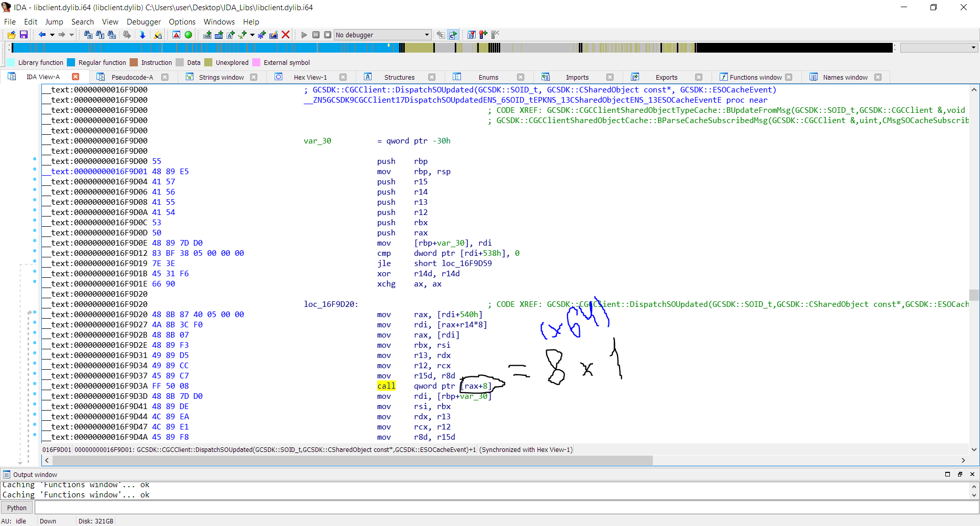Click the Regular function color swatch

[71, 62]
